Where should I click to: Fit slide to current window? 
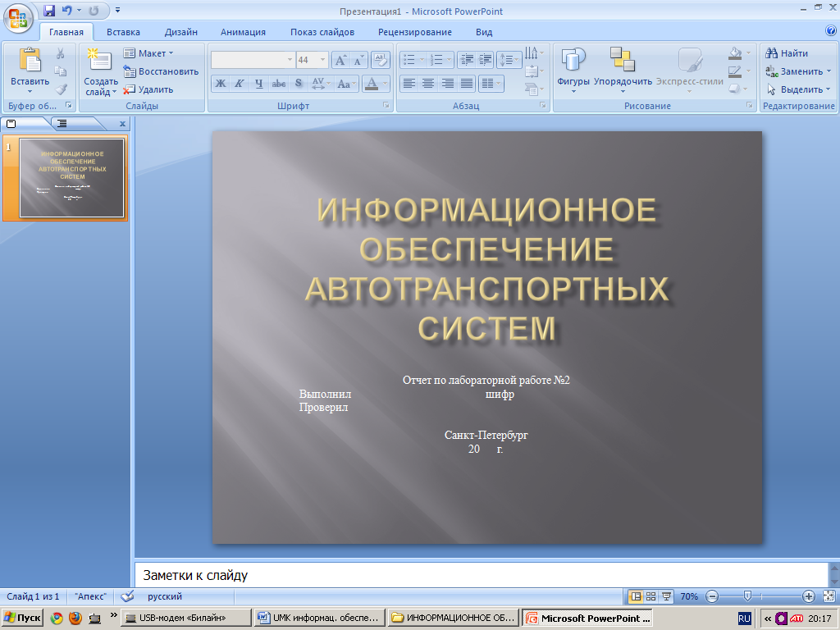(x=829, y=596)
